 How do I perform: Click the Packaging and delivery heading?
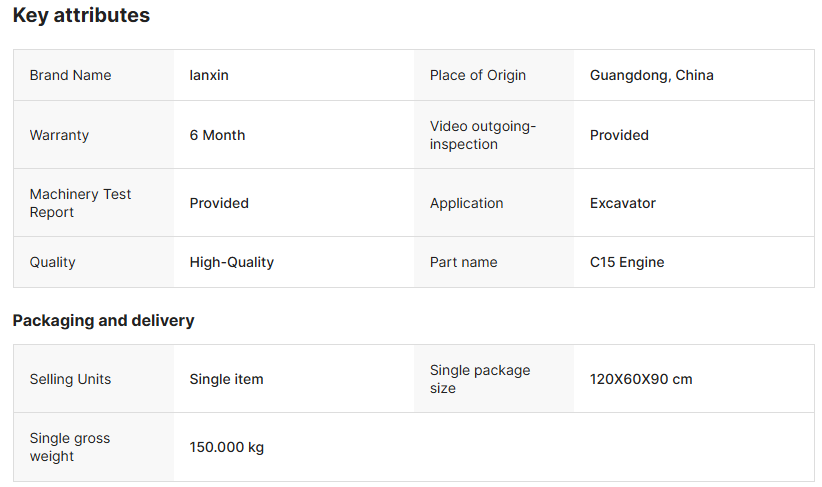click(x=103, y=321)
